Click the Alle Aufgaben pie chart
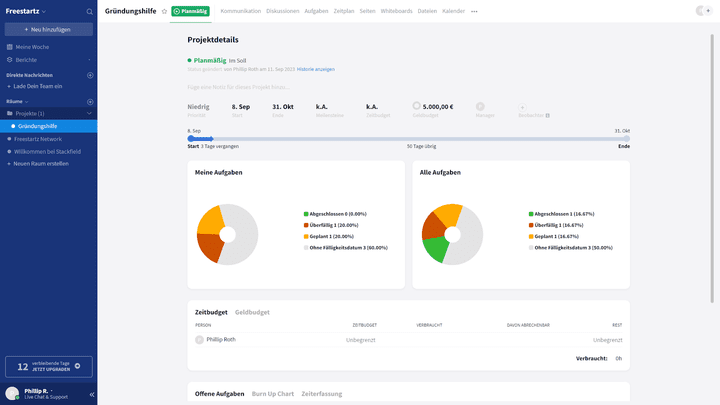The image size is (720, 405). 452,234
